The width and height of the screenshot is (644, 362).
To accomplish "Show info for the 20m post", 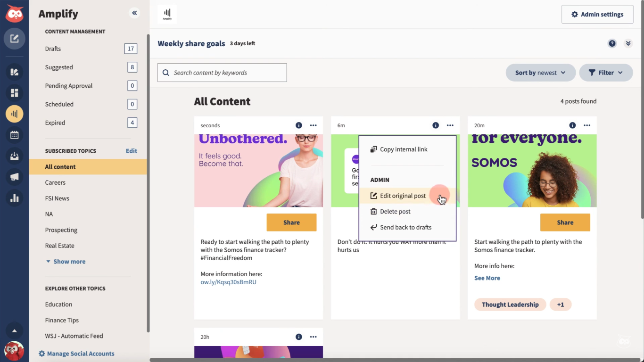I will (x=572, y=125).
